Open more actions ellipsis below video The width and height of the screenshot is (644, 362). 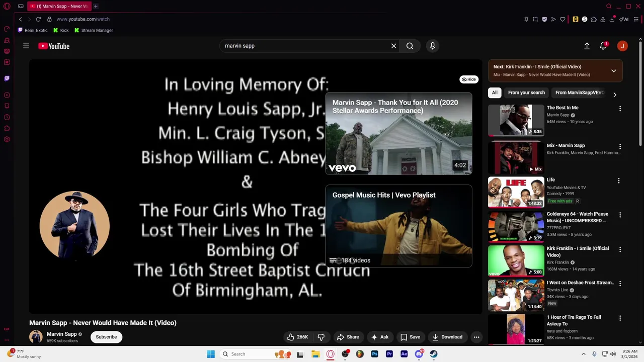click(x=476, y=337)
